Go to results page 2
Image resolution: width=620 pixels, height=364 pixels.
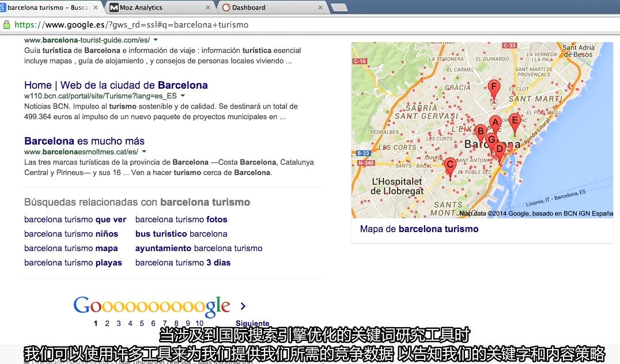[107, 323]
